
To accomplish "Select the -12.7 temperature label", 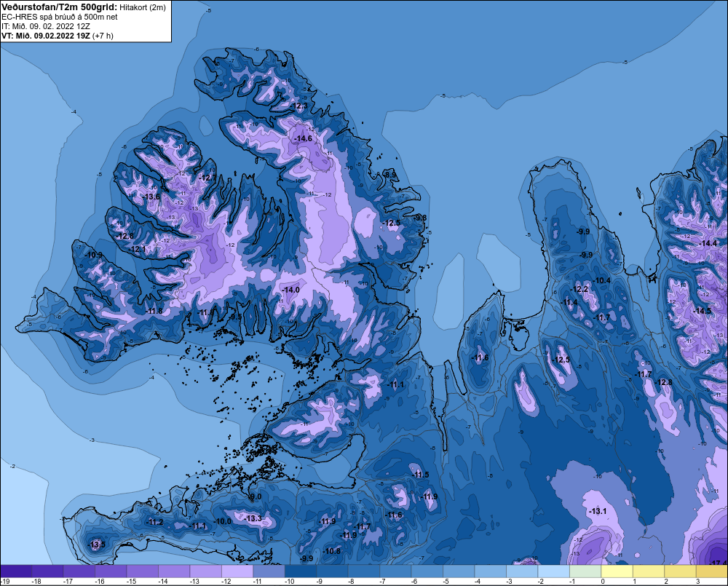I will tap(207, 178).
